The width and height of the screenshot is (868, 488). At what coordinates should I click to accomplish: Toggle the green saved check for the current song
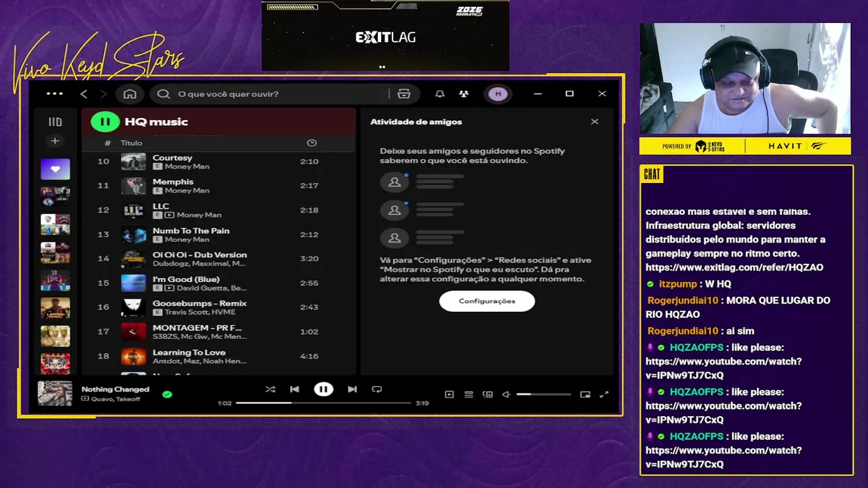167,394
